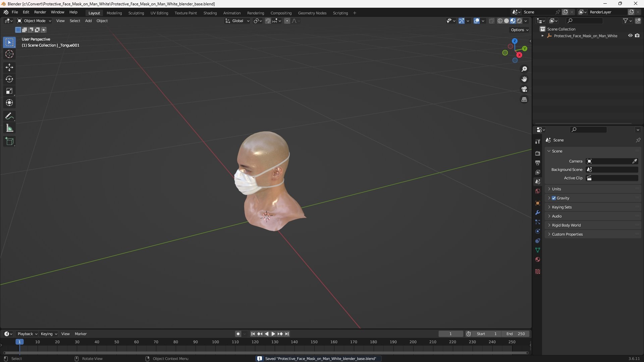Click the viewport Options button

tap(519, 30)
